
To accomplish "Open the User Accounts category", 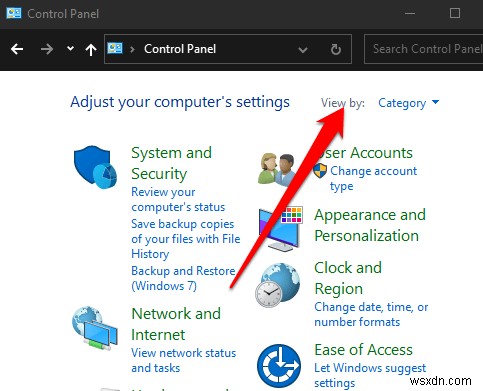I will 363,153.
